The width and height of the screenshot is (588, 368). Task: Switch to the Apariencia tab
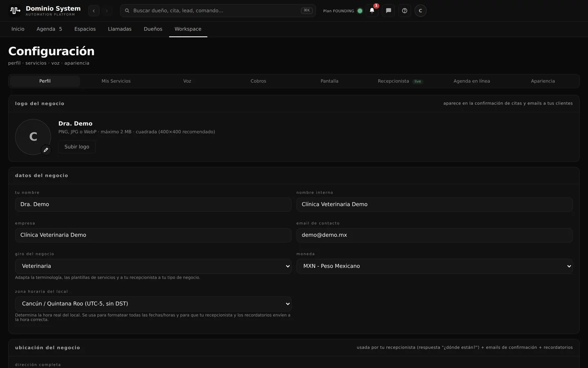coord(543,81)
